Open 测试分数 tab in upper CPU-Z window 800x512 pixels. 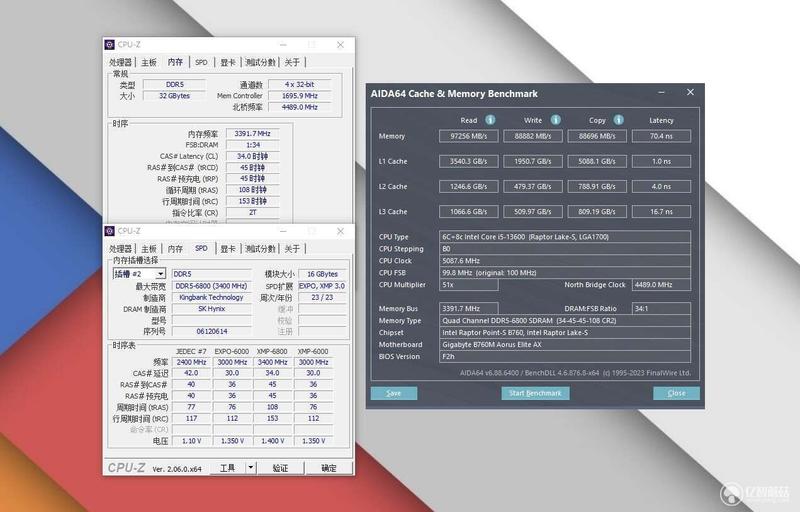point(260,62)
